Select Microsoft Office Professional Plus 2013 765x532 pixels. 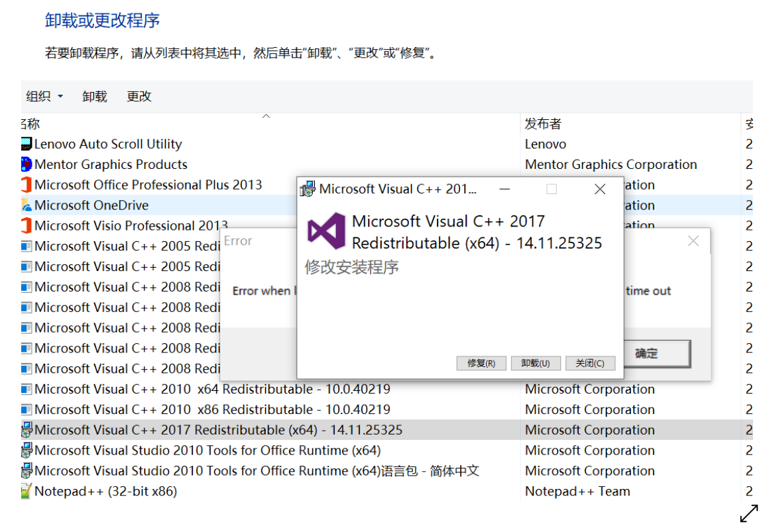point(148,185)
